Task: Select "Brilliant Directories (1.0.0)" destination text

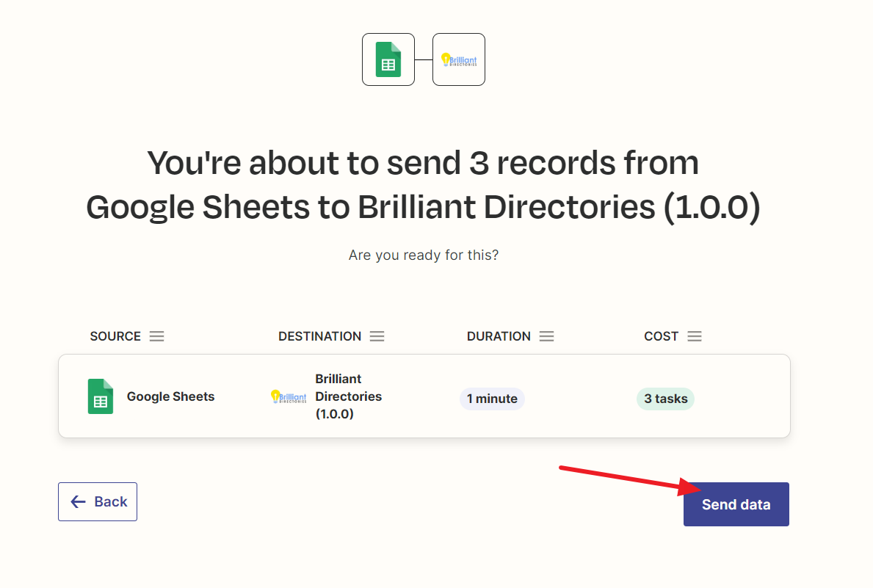Action: point(349,396)
